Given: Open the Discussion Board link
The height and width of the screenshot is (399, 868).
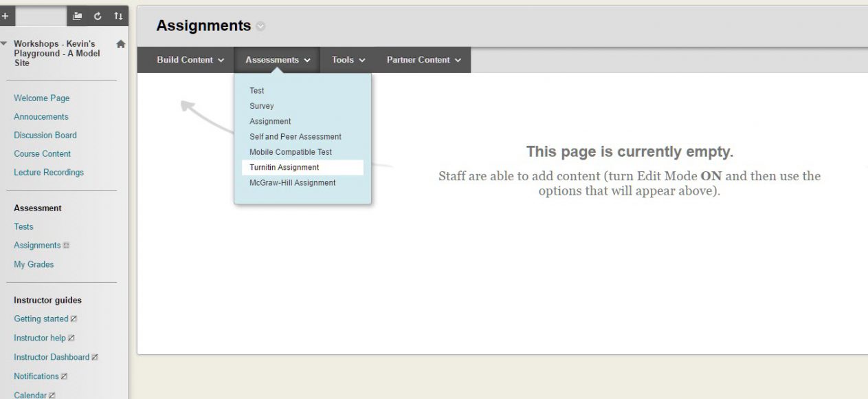Looking at the screenshot, I should click(x=45, y=136).
